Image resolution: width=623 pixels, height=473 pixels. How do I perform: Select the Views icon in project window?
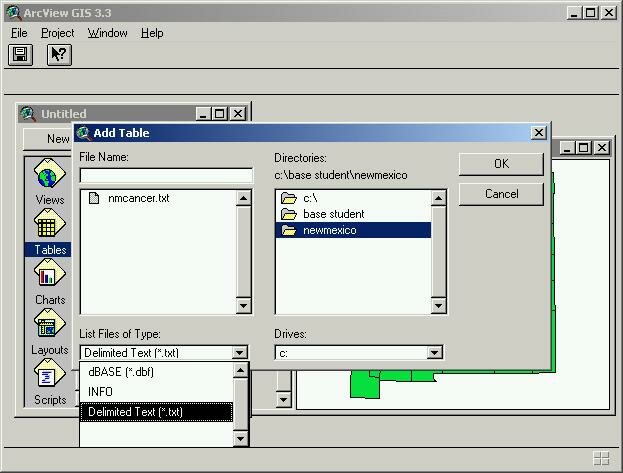(49, 173)
